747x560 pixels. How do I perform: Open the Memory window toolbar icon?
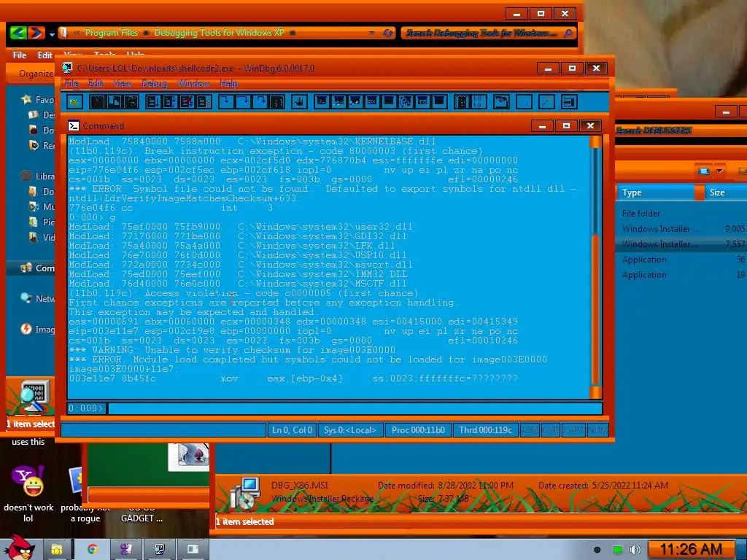coord(389,102)
